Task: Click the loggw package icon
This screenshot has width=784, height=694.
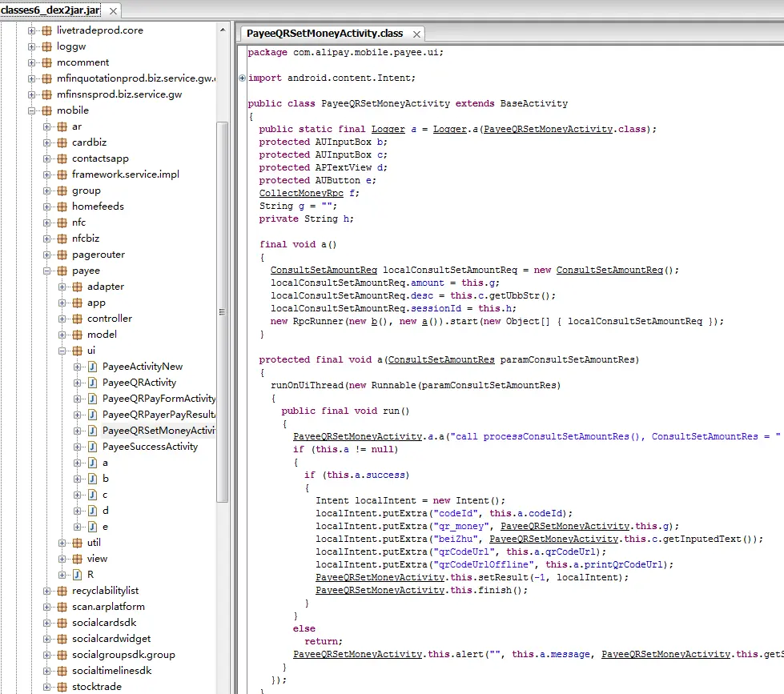Action: [x=47, y=46]
